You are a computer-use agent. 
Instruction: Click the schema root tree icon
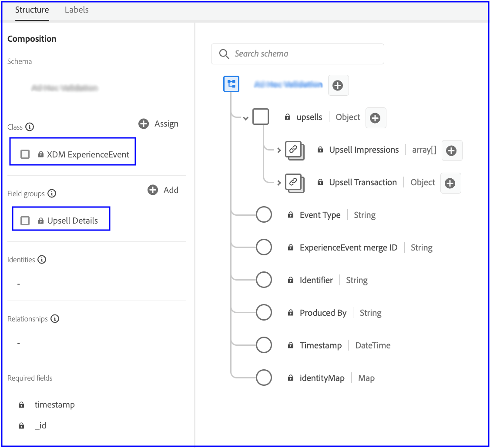[232, 84]
